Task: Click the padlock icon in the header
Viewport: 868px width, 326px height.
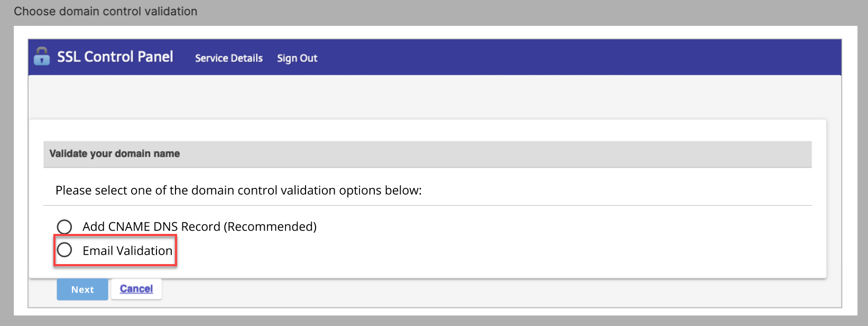Action: pyautogui.click(x=42, y=57)
